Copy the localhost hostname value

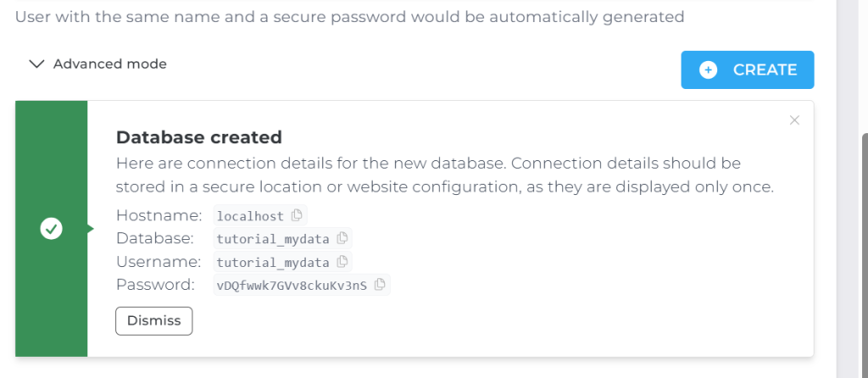297,215
